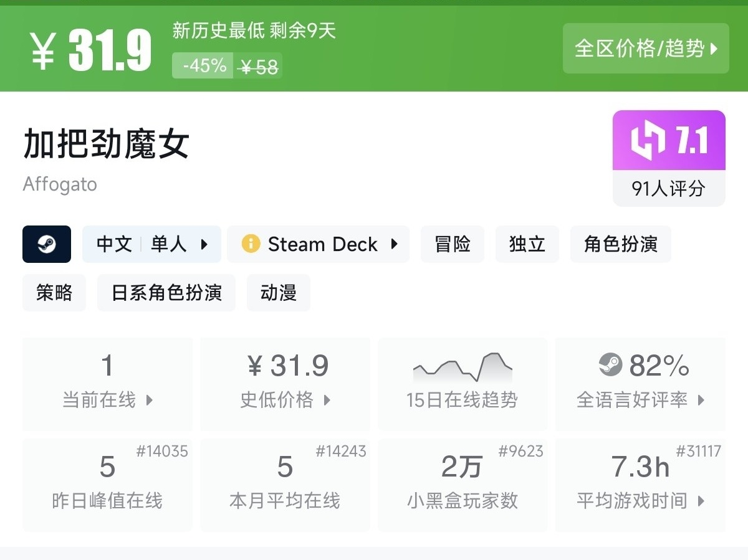This screenshot has height=560, width=748.
Task: Click the Steam platform icon tag
Action: [47, 244]
